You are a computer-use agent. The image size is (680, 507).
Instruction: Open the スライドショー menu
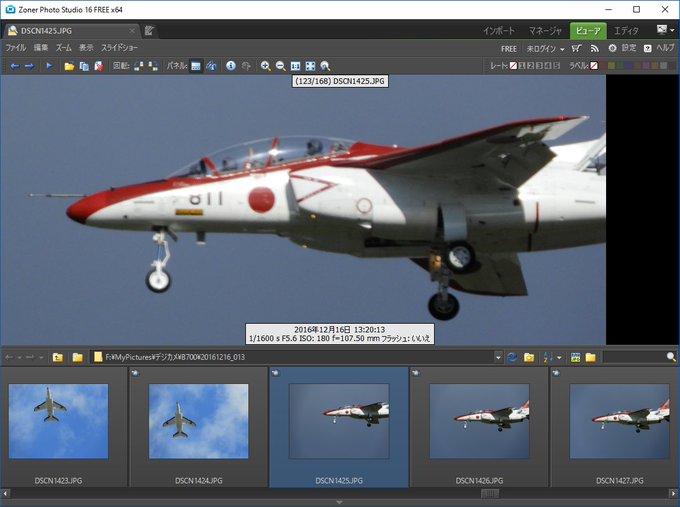click(119, 48)
